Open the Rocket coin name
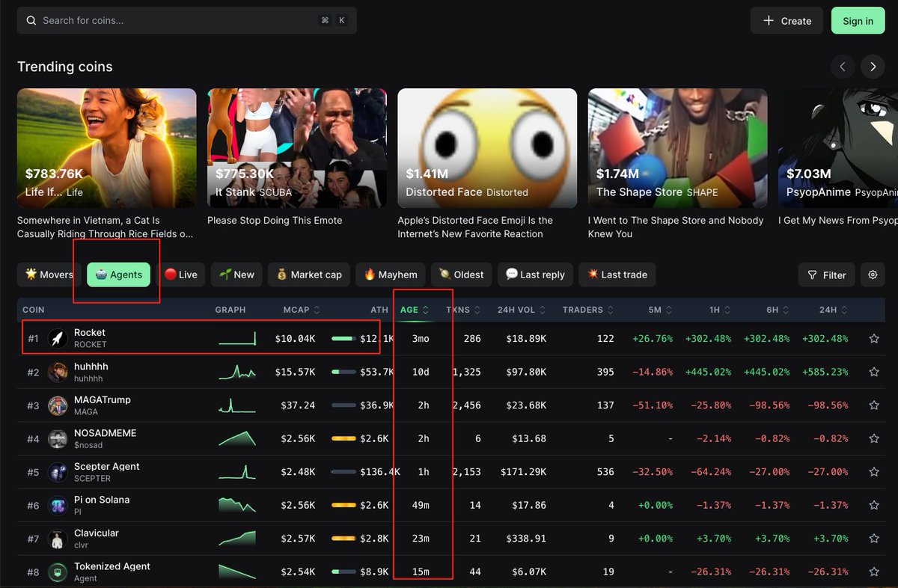 (x=90, y=332)
